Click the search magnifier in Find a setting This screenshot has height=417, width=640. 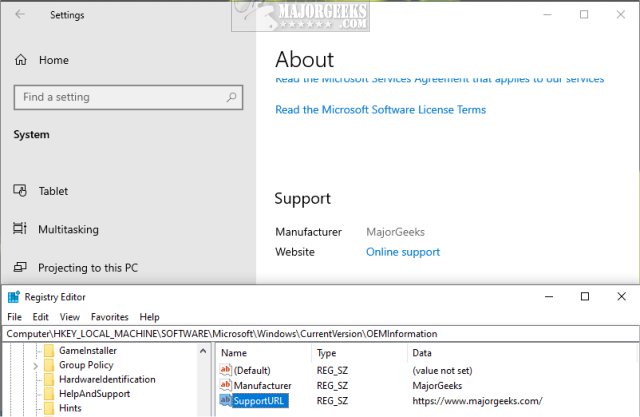point(231,97)
